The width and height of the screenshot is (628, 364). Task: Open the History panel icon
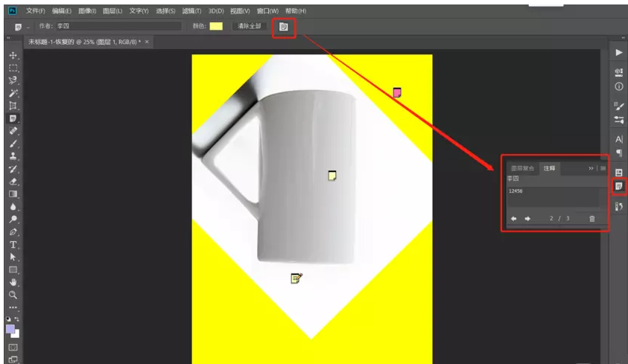tap(619, 206)
